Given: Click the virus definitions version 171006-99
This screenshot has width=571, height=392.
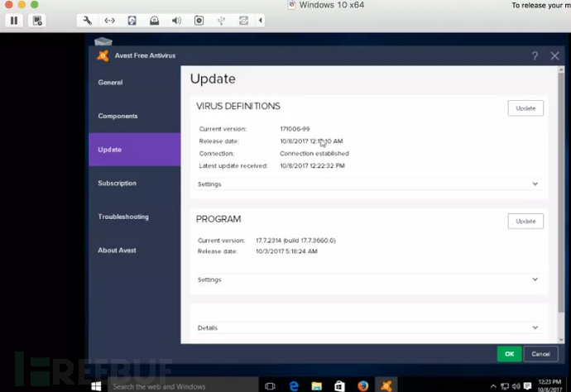Looking at the screenshot, I should (295, 129).
